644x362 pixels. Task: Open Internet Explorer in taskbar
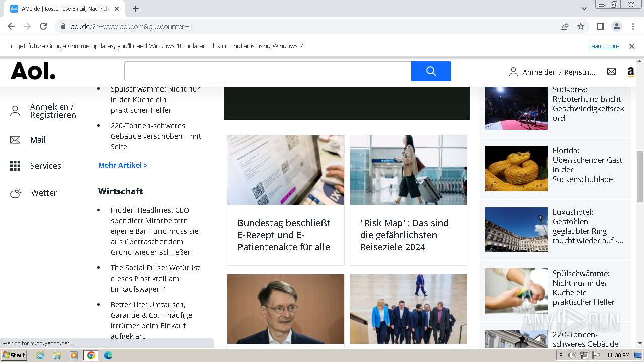pyautogui.click(x=40, y=355)
